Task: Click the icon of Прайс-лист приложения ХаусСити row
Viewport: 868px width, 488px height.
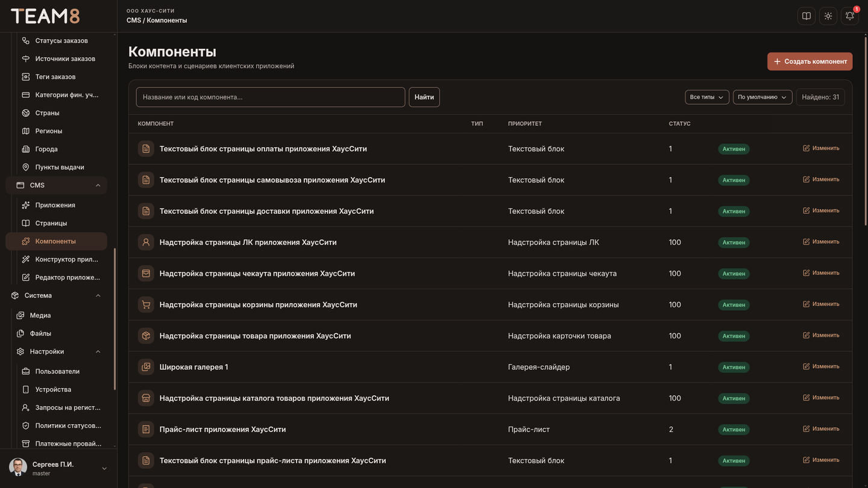Action: pos(146,430)
